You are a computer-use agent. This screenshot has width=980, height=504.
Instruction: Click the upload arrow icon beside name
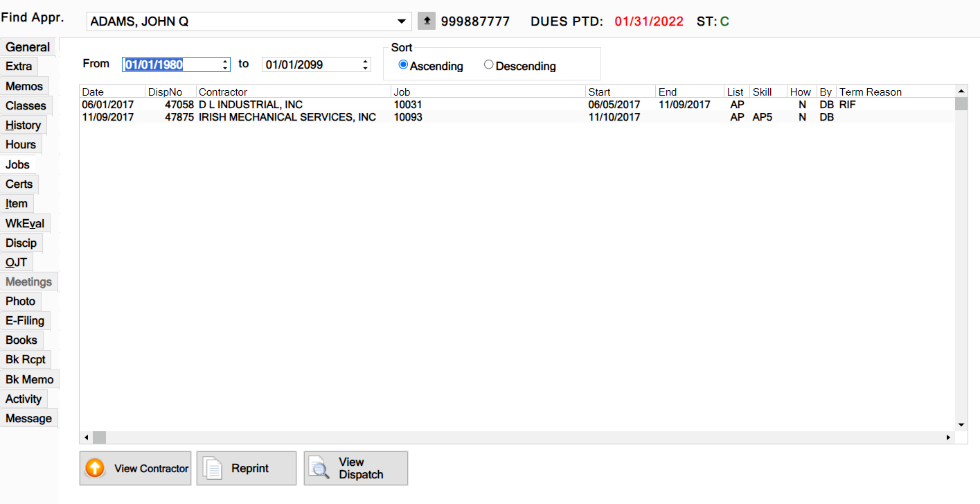pos(427,21)
